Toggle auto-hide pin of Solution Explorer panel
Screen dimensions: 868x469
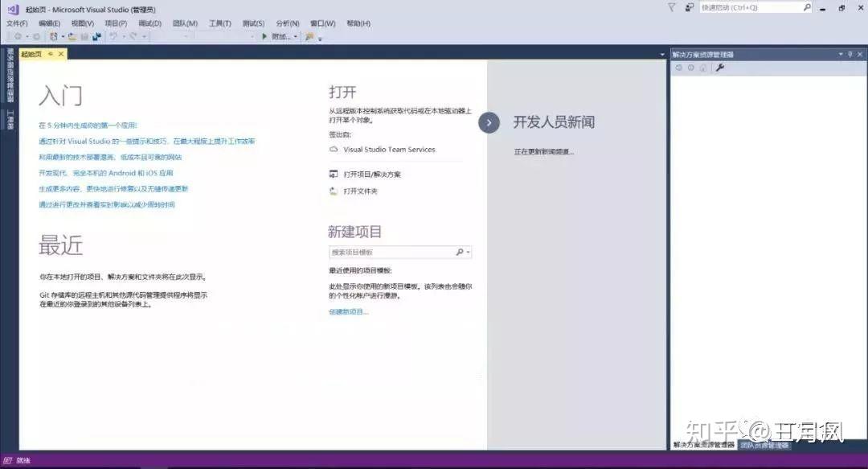tap(850, 55)
